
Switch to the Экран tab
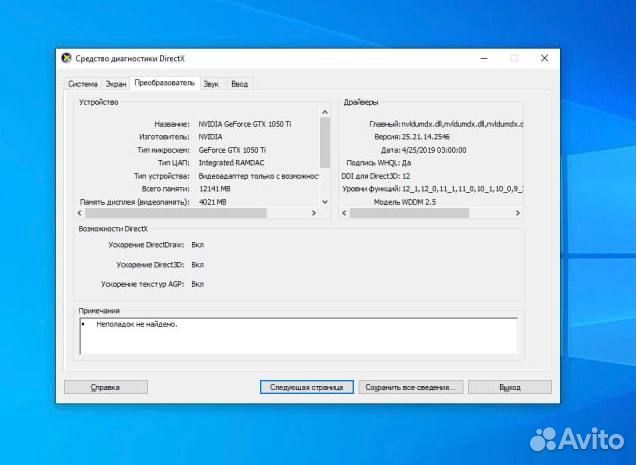[116, 84]
